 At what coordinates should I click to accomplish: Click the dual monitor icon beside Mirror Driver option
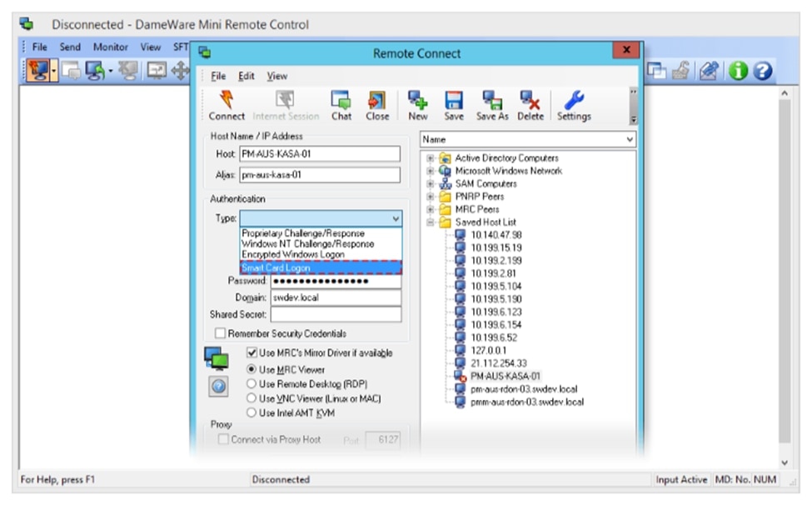tap(217, 357)
